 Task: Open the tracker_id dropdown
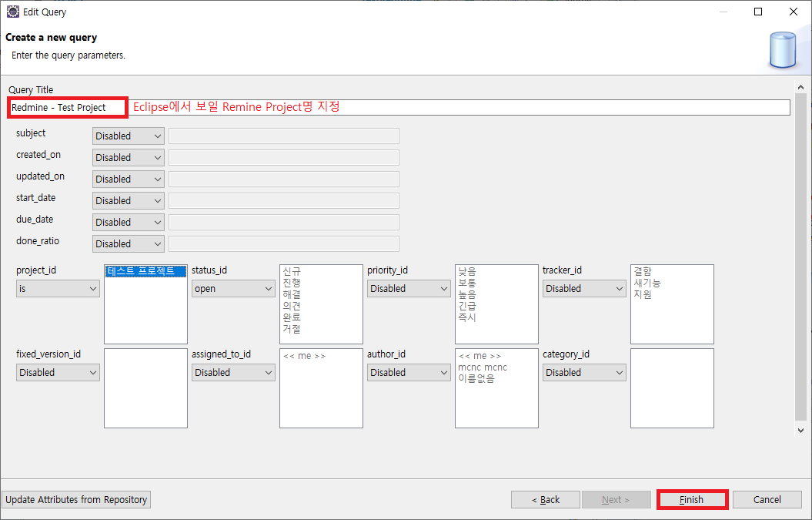point(585,289)
